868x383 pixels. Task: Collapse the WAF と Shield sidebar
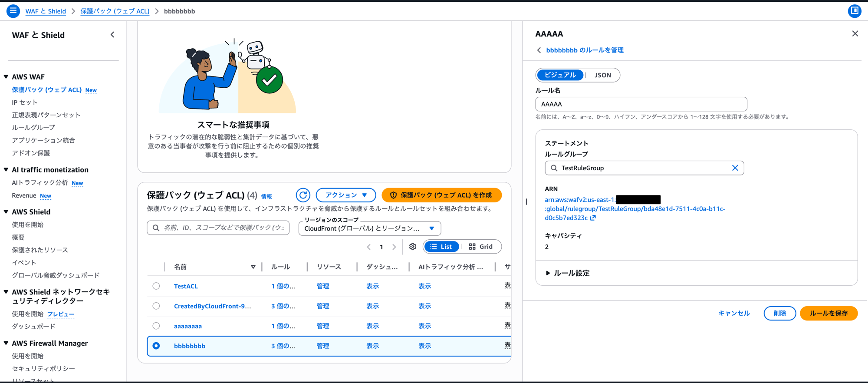112,35
